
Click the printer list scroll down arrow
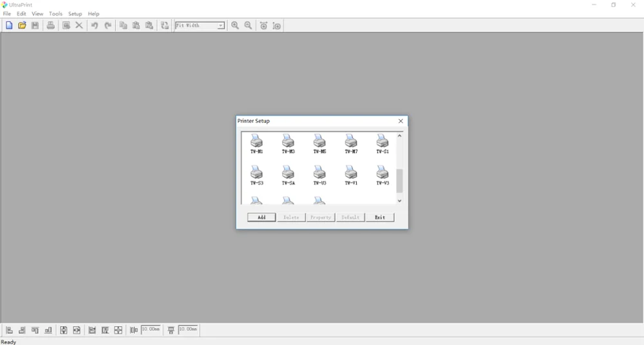point(399,201)
